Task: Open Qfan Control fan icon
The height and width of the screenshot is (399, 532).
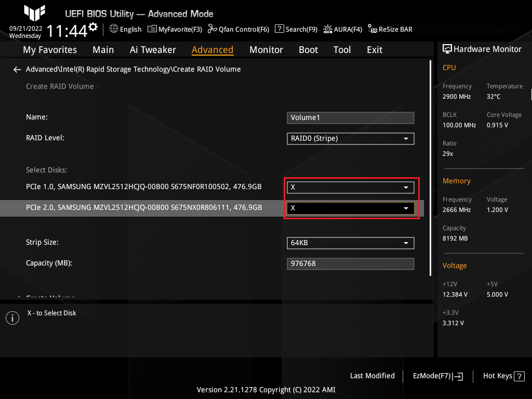Action: coord(212,29)
